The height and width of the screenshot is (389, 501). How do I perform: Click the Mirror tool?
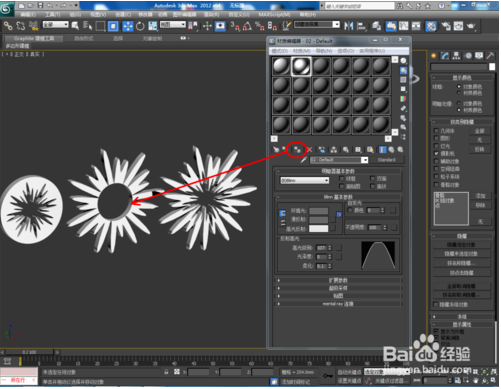pyautogui.click(x=349, y=26)
